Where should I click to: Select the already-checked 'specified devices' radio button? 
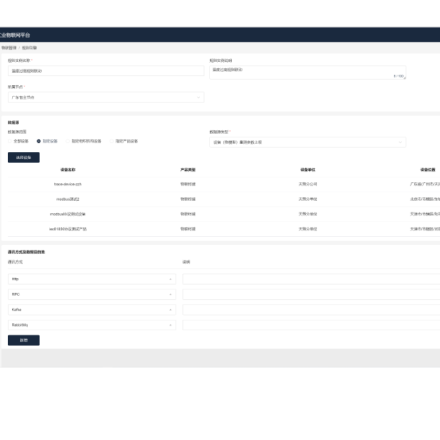click(39, 141)
